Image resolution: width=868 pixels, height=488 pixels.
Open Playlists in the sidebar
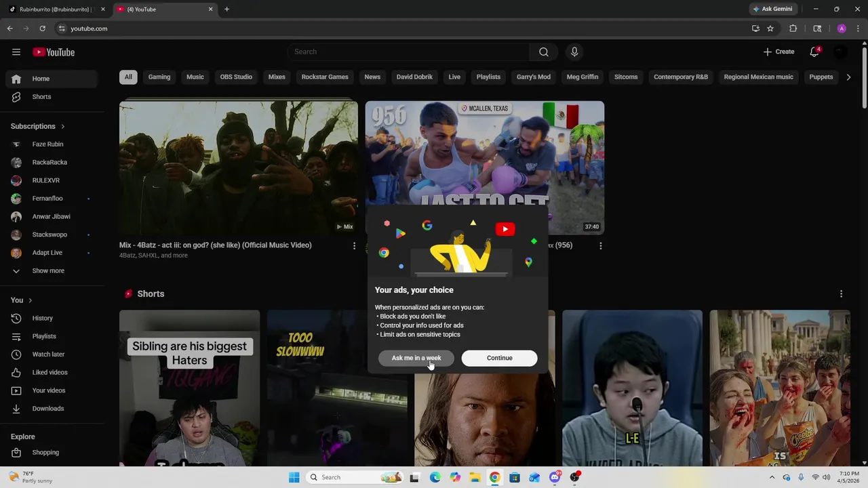pos(52,336)
